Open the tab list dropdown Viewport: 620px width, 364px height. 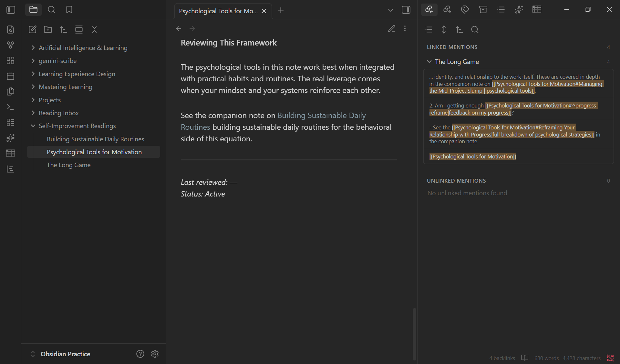[x=390, y=10]
